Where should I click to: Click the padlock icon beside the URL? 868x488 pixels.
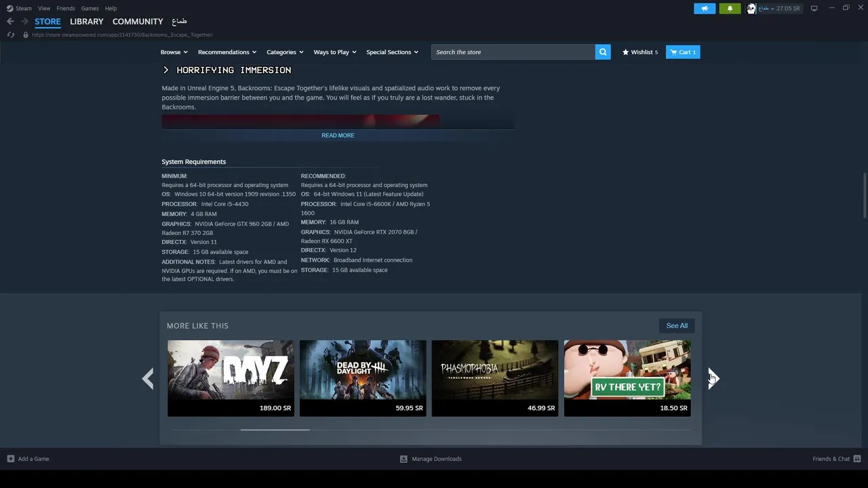26,35
